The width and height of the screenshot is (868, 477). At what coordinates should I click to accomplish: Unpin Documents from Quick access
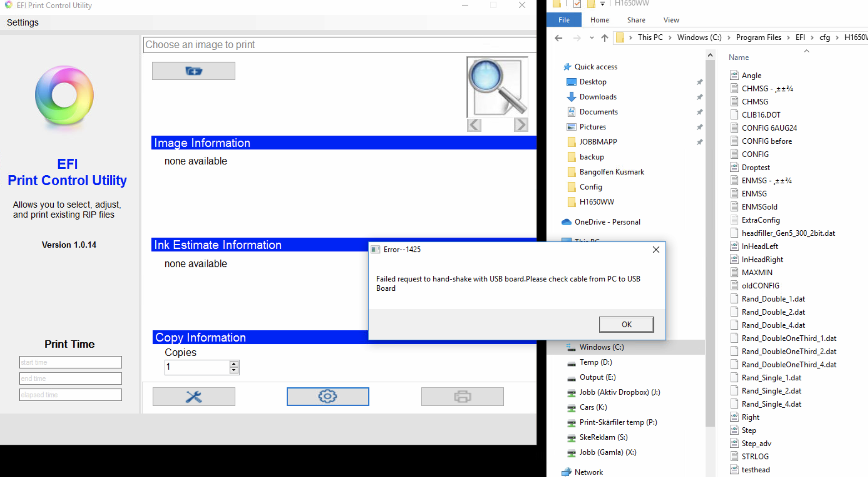point(700,112)
